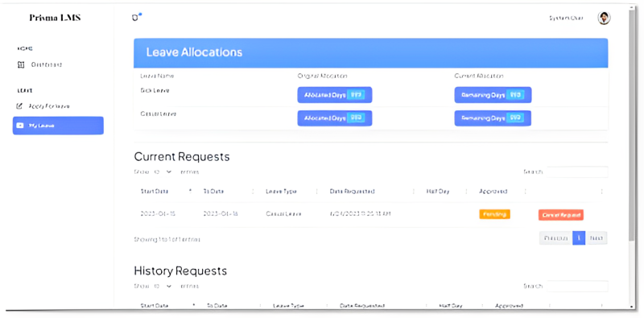The image size is (644, 318).
Task: Click to date 2023-04-18 cell
Action: (221, 214)
